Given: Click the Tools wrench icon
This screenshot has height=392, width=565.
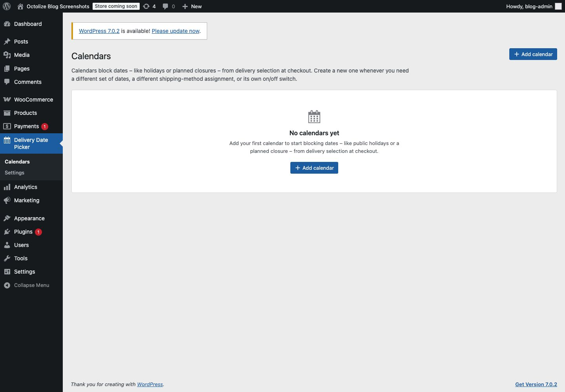Looking at the screenshot, I should coord(7,258).
